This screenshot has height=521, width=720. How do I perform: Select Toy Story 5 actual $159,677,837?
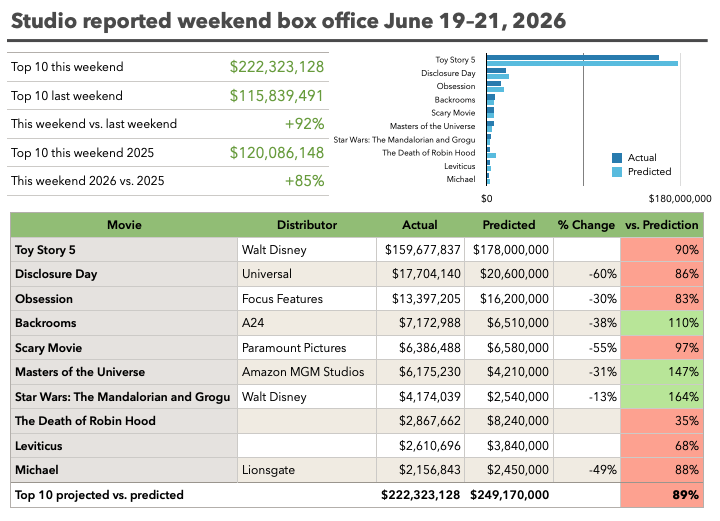coord(421,250)
